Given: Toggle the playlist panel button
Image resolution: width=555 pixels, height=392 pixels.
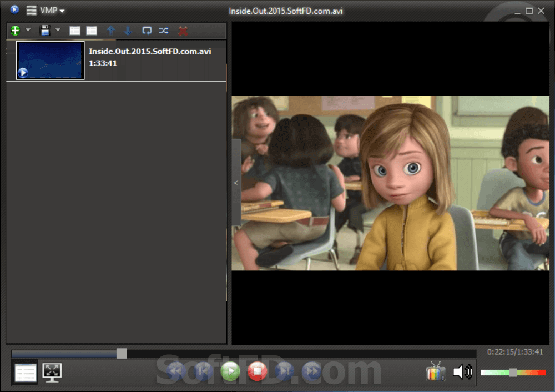Looking at the screenshot, I should pyautogui.click(x=26, y=373).
